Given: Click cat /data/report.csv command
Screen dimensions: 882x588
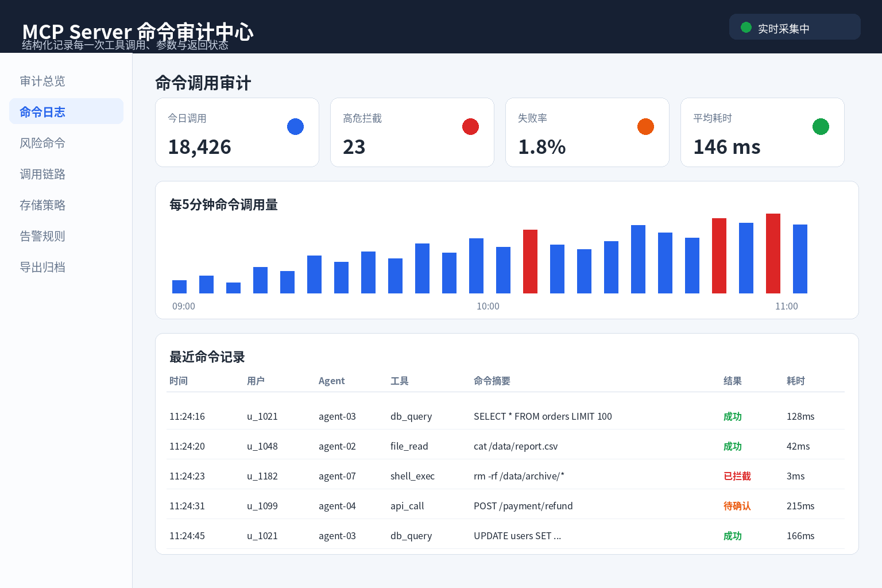Looking at the screenshot, I should pyautogui.click(x=516, y=446).
